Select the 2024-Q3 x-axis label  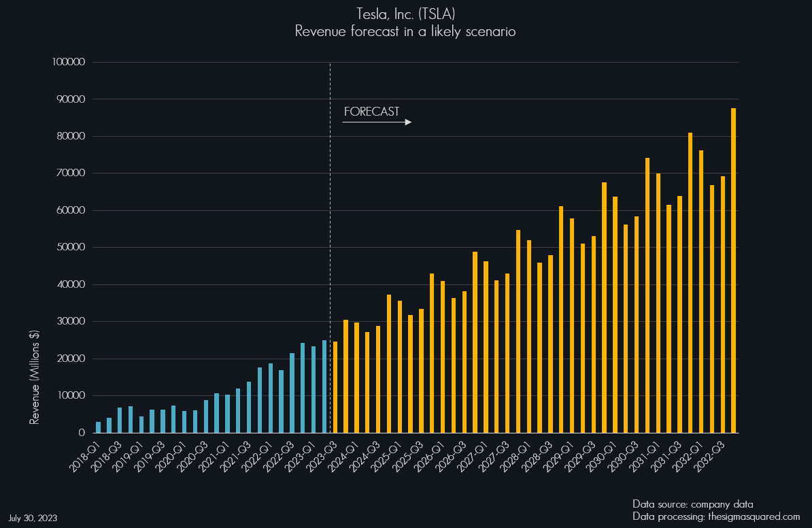pos(365,455)
